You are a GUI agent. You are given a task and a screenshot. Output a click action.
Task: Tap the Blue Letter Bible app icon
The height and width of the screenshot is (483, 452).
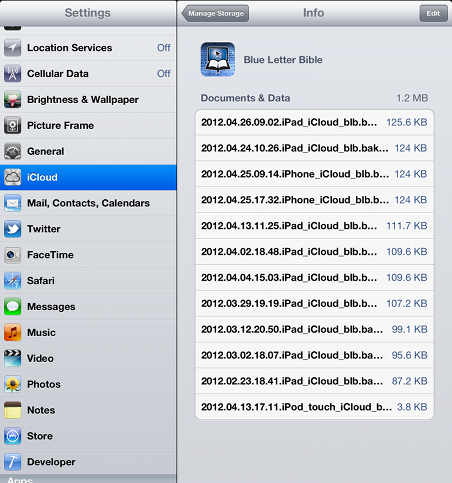pyautogui.click(x=218, y=59)
